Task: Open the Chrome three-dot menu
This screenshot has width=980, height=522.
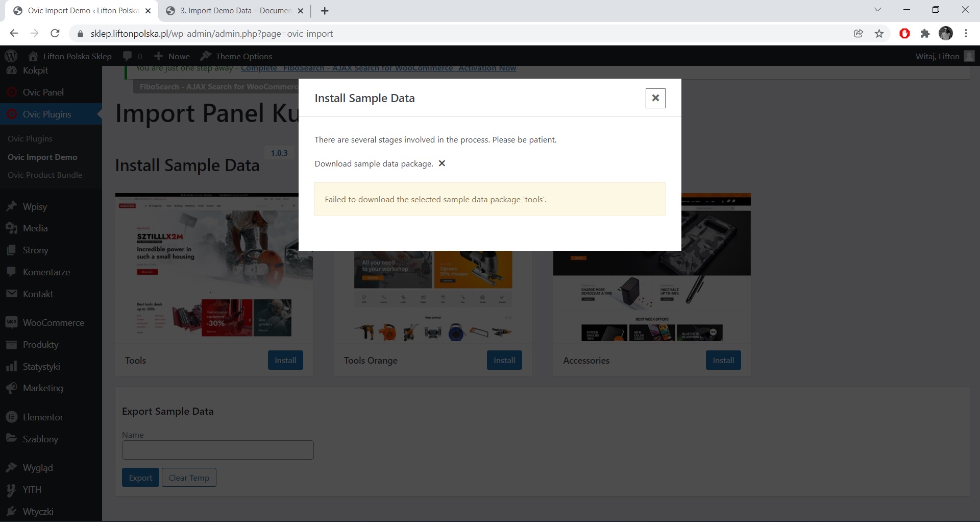Action: (966, 34)
